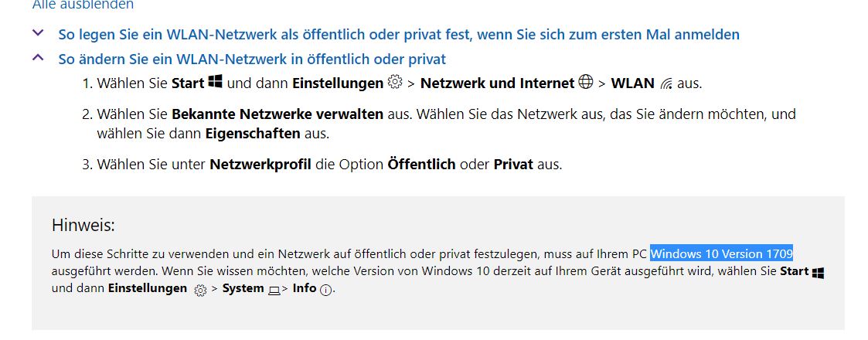Click the Windows Start logo in step 1

coord(216,83)
